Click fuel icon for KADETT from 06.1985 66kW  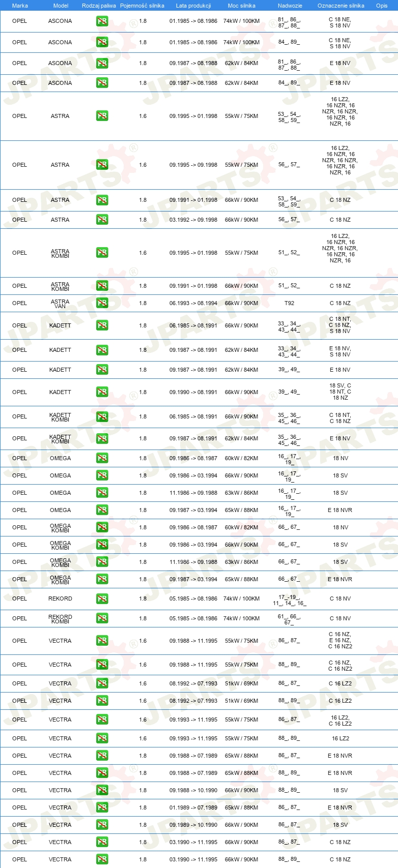tap(102, 325)
